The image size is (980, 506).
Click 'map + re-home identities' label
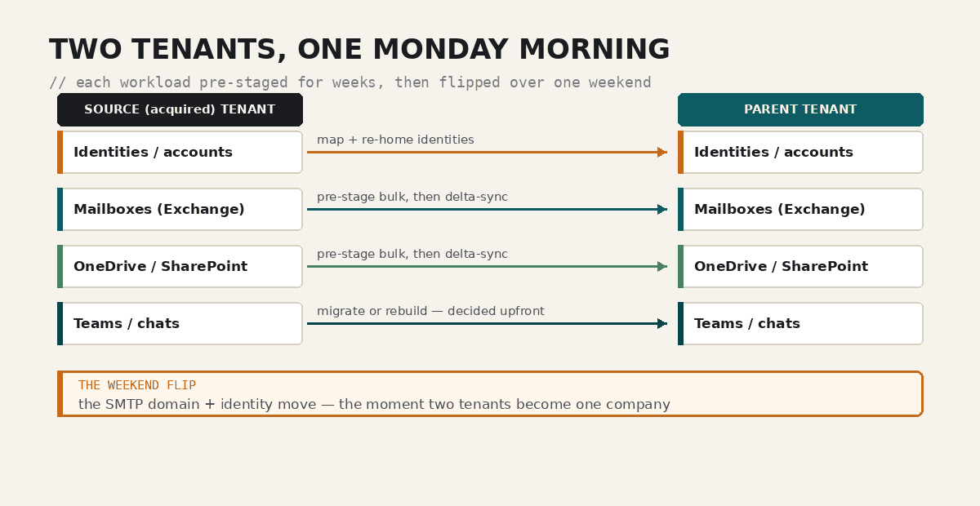tap(395, 140)
